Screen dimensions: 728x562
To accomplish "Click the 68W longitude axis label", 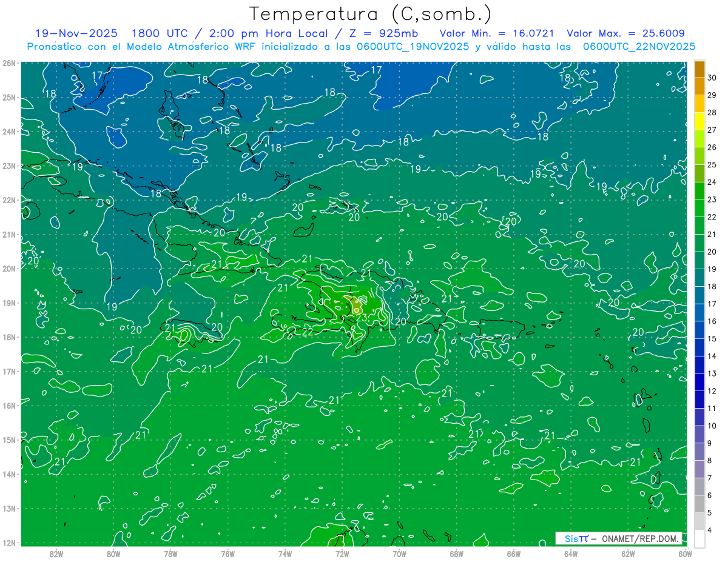I will click(456, 553).
